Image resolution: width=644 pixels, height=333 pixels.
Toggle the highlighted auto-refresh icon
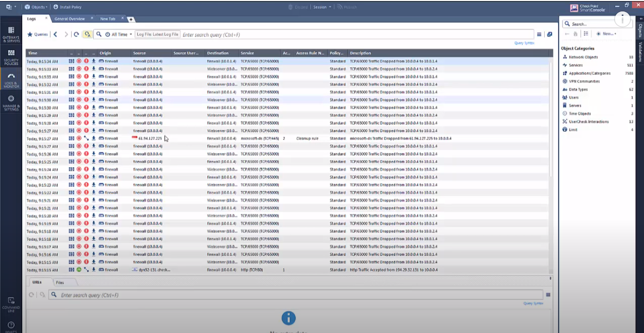[x=87, y=34]
